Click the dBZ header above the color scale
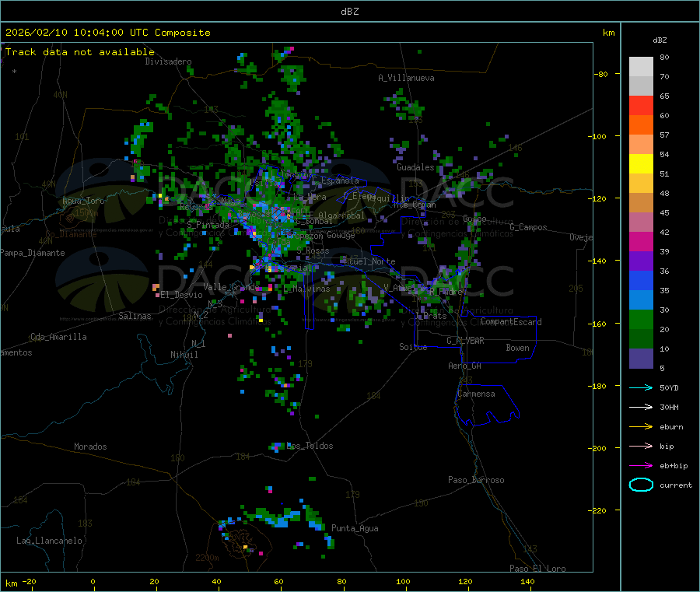 (x=660, y=40)
